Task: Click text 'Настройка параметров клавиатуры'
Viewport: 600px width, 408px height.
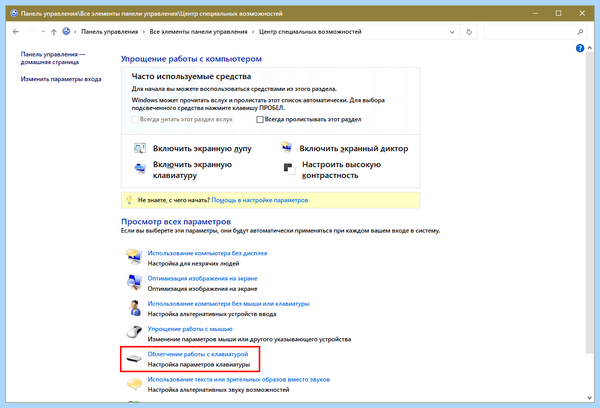Action: tap(199, 365)
